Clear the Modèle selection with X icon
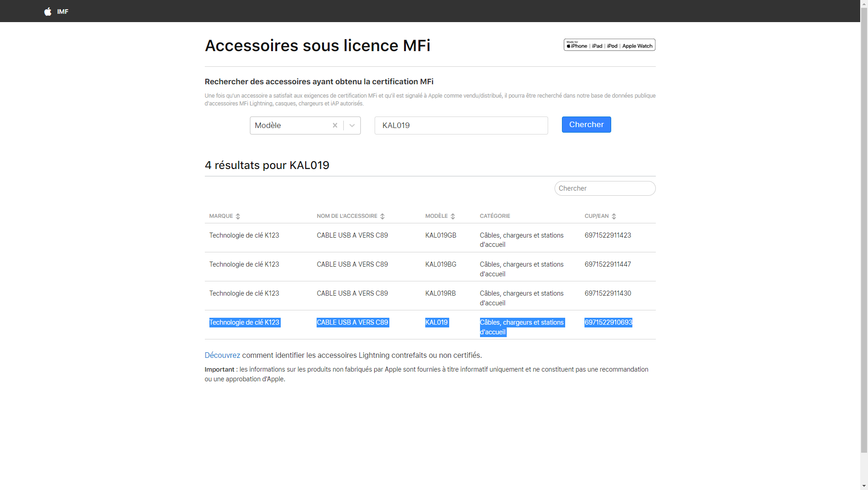The image size is (868, 490). pos(335,125)
